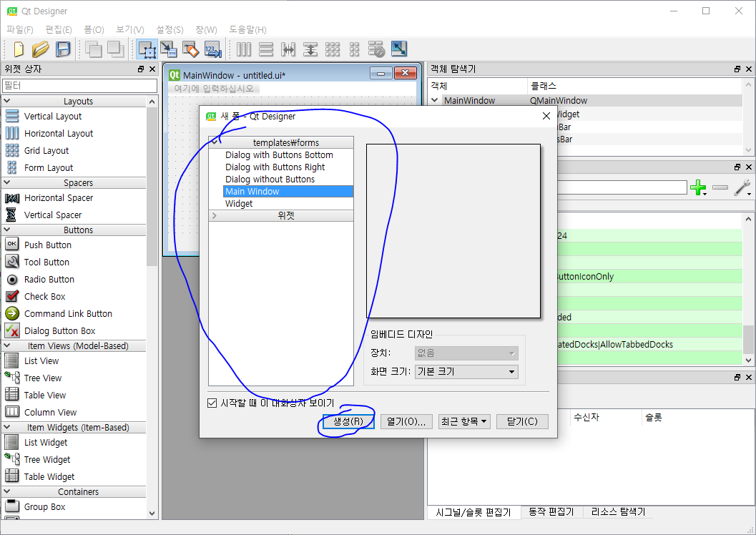Click the Open form folder icon
Image resolution: width=756 pixels, height=535 pixels.
tap(41, 49)
